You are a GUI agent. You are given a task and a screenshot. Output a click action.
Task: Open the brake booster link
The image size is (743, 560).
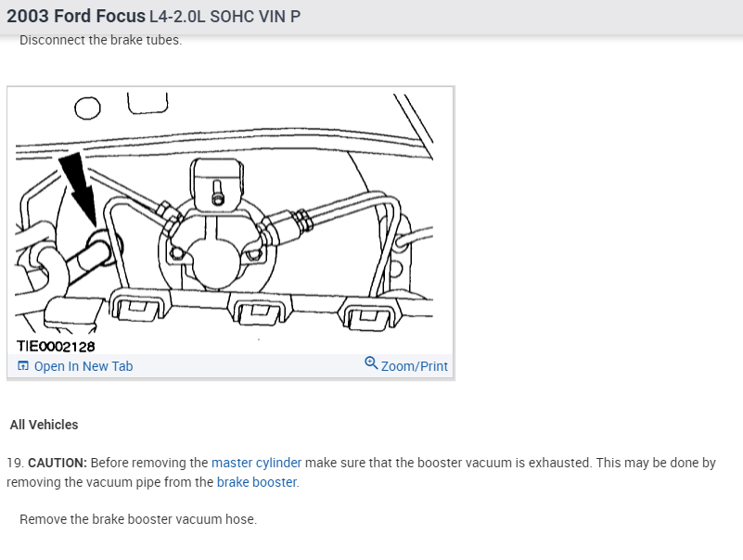[x=257, y=482]
